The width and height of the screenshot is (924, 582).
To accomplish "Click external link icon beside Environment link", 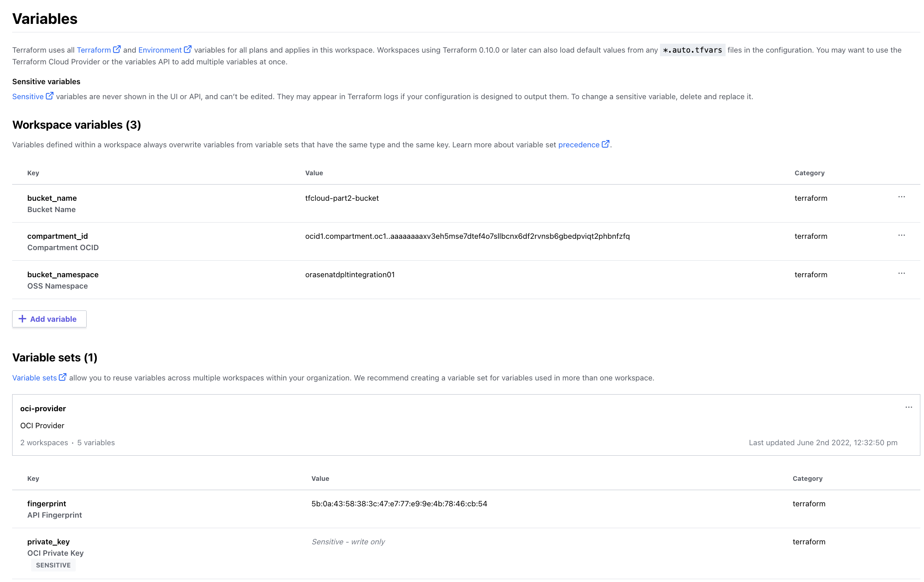I will tap(187, 49).
